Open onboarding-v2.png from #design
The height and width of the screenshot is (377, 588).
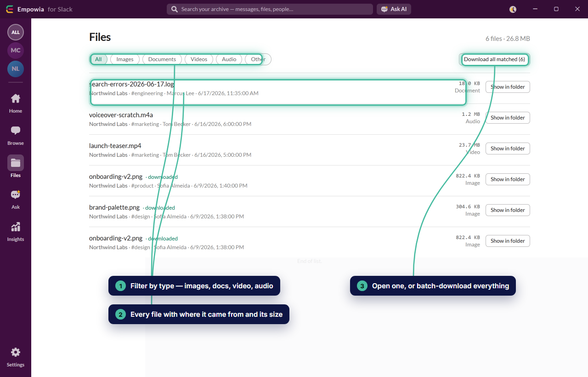point(116,238)
